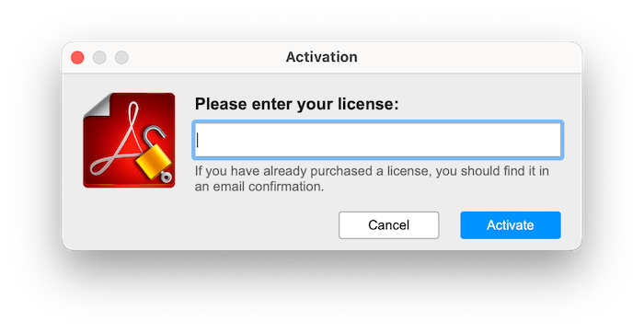The width and height of the screenshot is (644, 332).
Task: Click the "Activation" window title text
Action: pyautogui.click(x=322, y=57)
